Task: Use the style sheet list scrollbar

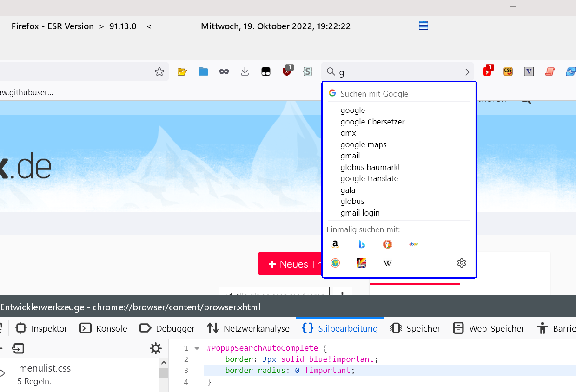Action: [x=163, y=373]
